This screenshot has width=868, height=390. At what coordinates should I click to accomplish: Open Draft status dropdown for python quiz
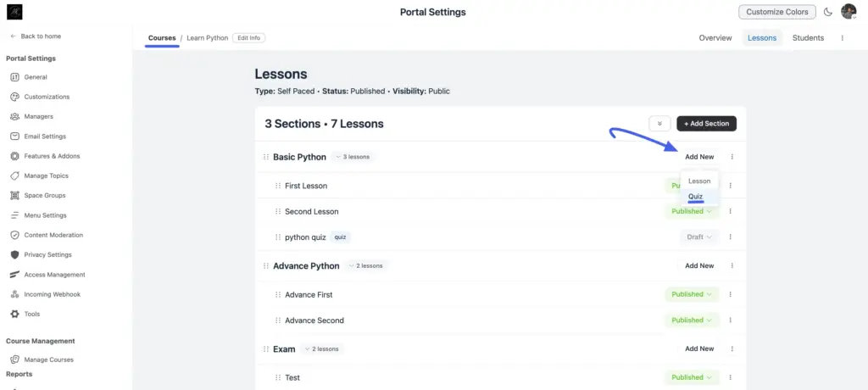coord(699,237)
